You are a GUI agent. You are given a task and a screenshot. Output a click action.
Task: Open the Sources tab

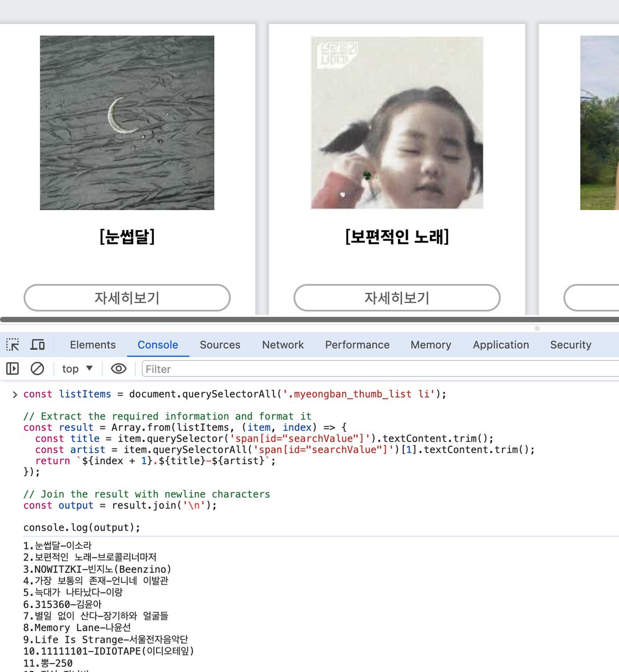point(220,345)
